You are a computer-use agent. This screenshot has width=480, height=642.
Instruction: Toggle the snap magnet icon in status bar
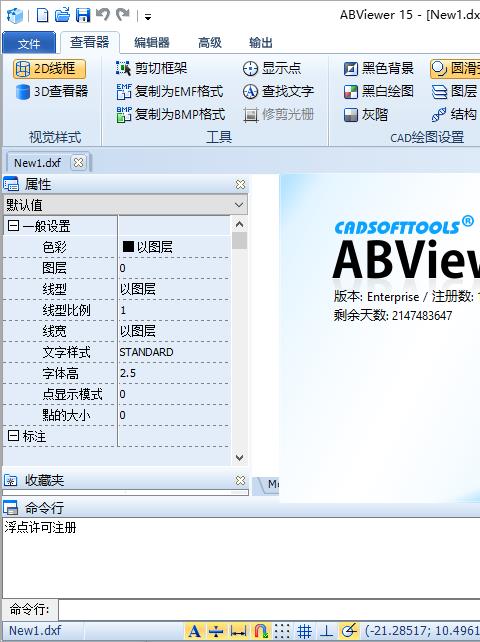click(260, 631)
